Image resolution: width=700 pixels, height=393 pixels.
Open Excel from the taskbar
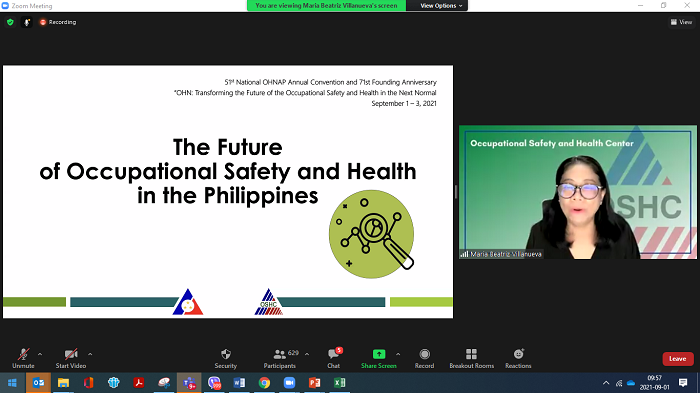[x=340, y=383]
